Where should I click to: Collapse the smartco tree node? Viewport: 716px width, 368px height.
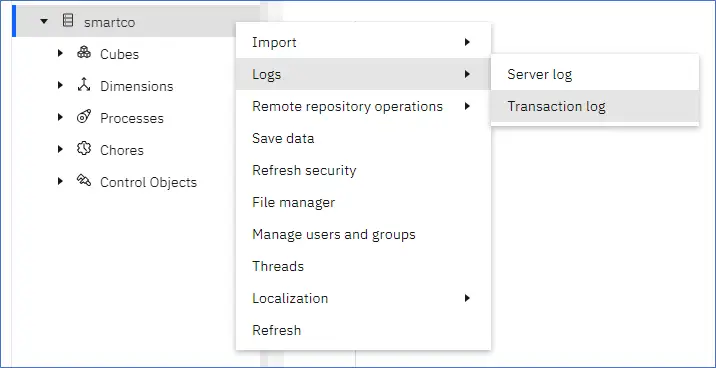pos(44,21)
